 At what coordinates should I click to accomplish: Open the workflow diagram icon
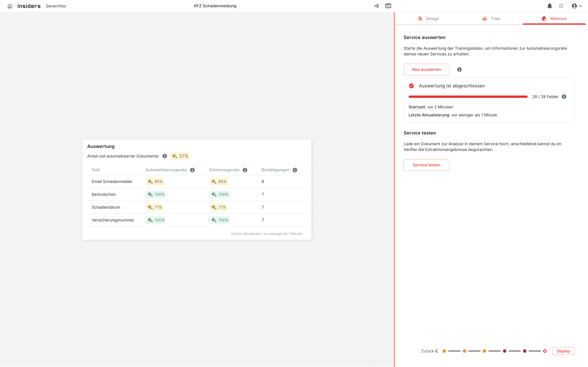(x=377, y=6)
